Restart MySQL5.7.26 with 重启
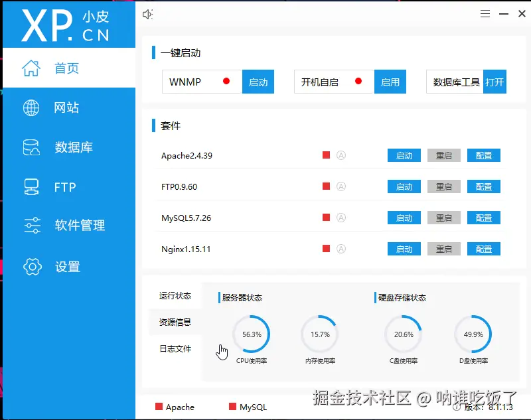The image size is (531, 420). [443, 218]
